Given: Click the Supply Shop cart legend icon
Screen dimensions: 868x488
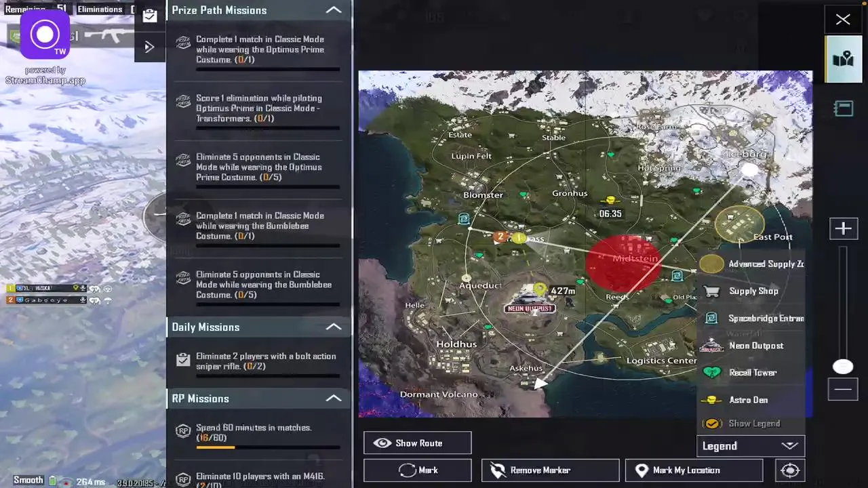Looking at the screenshot, I should coord(711,291).
